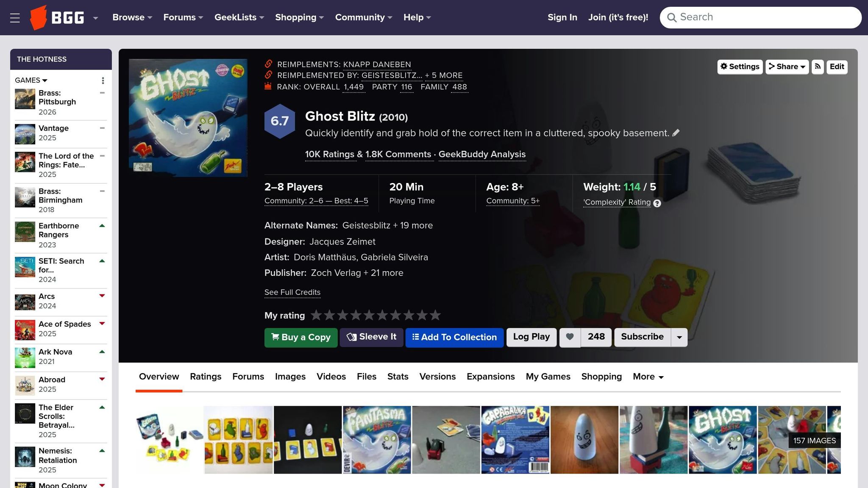Click the overall rank 1,449 link
Image resolution: width=868 pixels, height=488 pixels.
click(x=353, y=87)
